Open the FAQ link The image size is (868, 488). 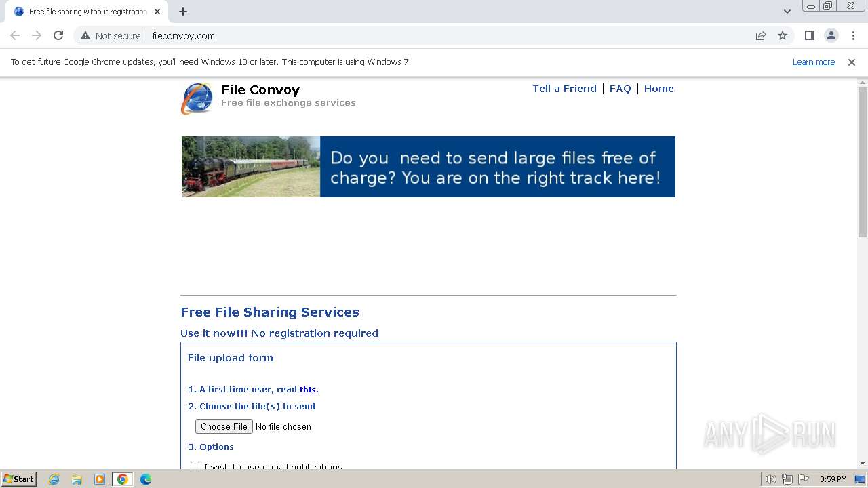click(620, 89)
